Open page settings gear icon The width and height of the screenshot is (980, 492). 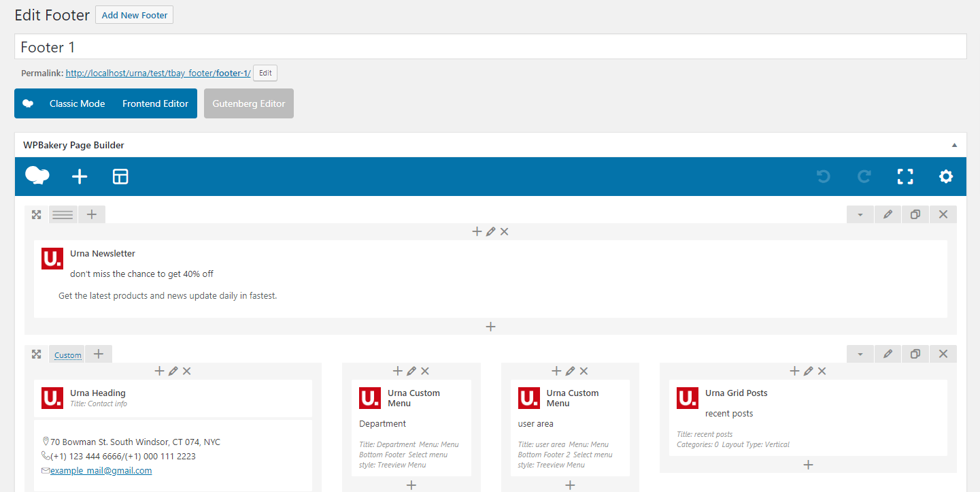[946, 177]
